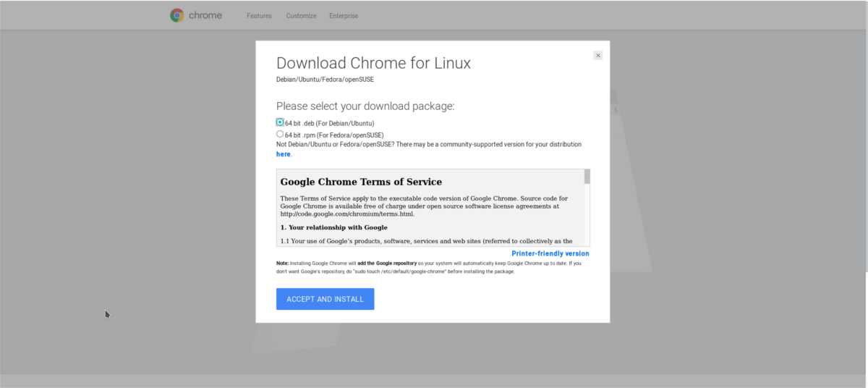Select the 64 bit .deb radio button
868x388 pixels.
(280, 122)
